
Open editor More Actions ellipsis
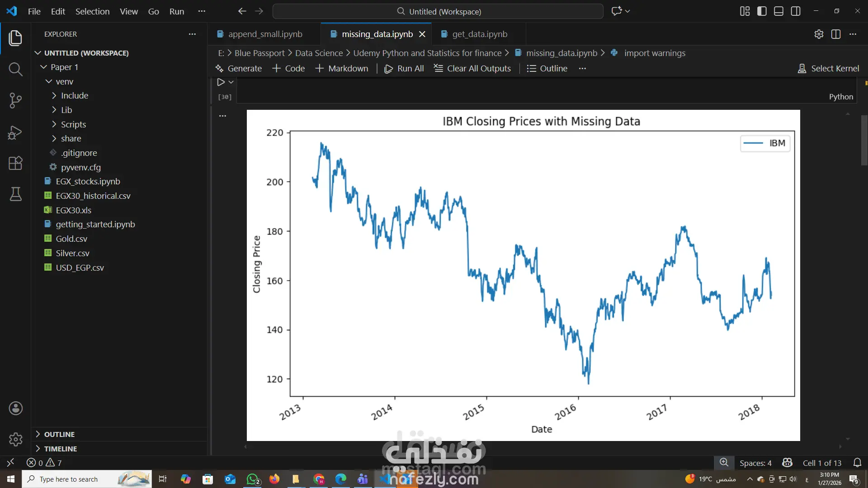[x=853, y=34]
